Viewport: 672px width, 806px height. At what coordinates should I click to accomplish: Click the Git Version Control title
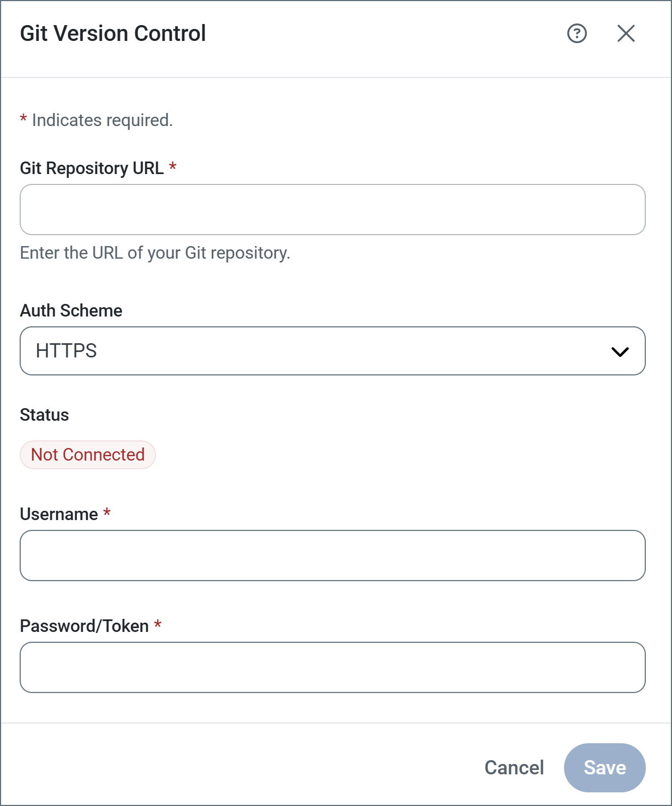pos(113,33)
